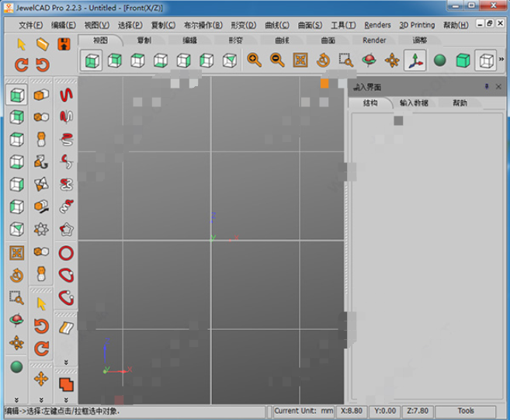The width and height of the screenshot is (510, 420).
Task: Click the yellow select arrow at top-left
Action: pyautogui.click(x=22, y=44)
